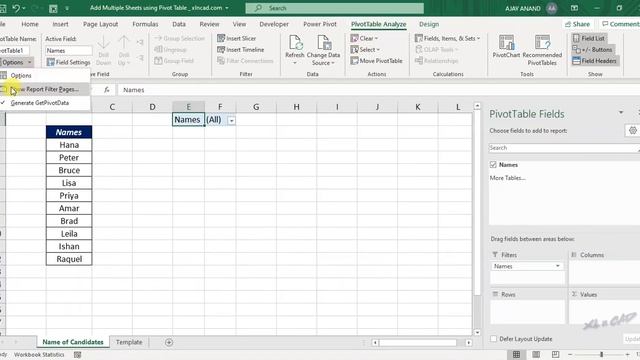Open ribbon display options icon
640x360 pixels.
click(x=574, y=8)
